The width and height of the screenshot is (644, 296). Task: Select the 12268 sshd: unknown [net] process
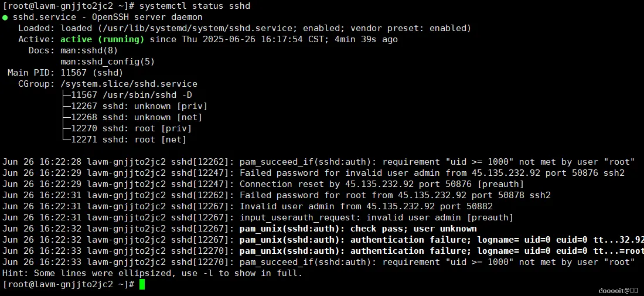[x=137, y=117]
